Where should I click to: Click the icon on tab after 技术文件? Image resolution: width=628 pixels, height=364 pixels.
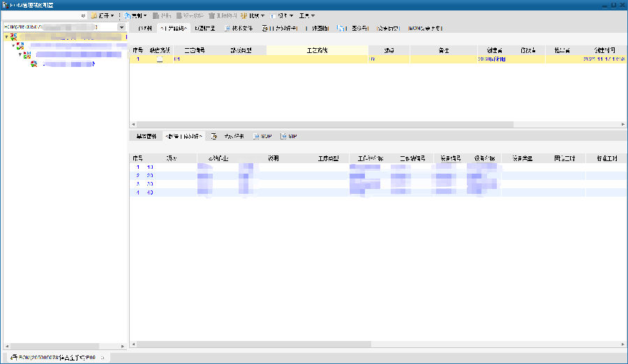click(x=264, y=28)
